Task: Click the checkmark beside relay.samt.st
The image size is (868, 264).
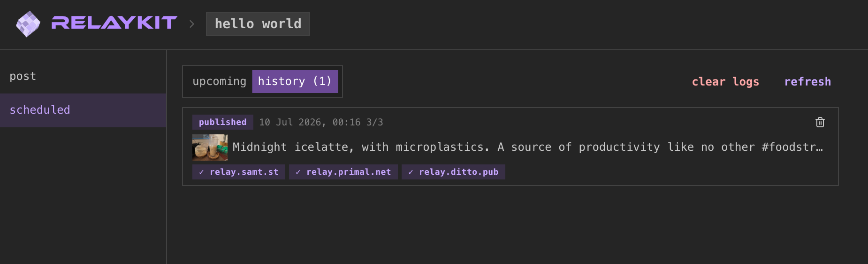Action: pyautogui.click(x=201, y=172)
